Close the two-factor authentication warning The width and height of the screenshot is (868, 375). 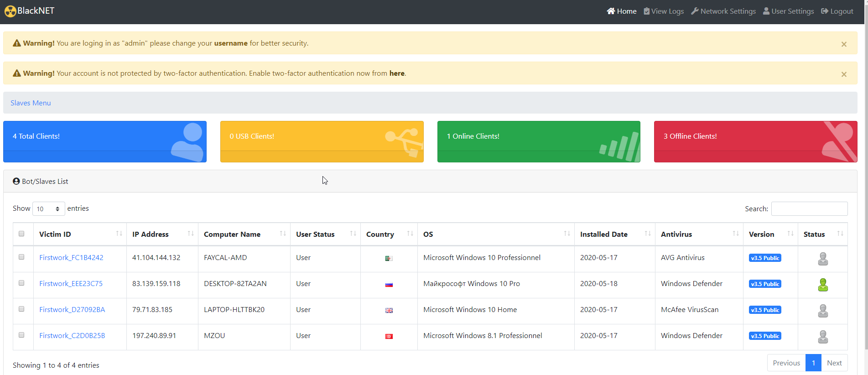(843, 74)
